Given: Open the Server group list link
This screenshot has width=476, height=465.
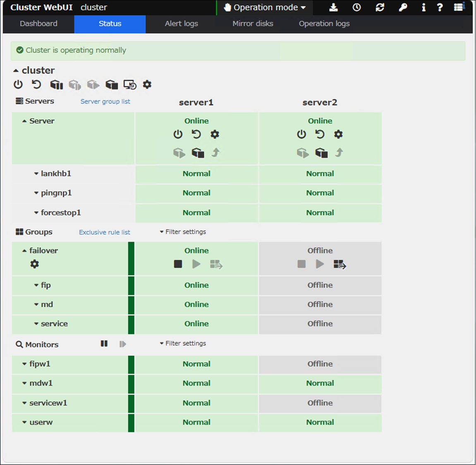Looking at the screenshot, I should [105, 102].
